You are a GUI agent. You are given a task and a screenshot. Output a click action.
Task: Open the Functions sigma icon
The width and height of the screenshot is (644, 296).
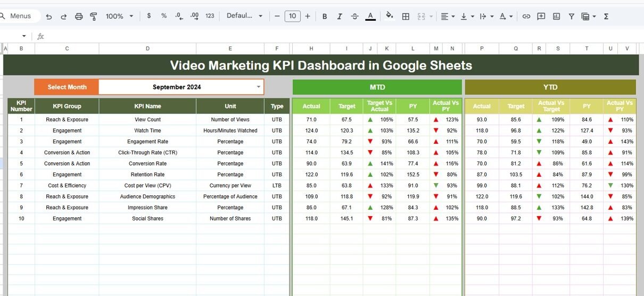[x=606, y=17]
